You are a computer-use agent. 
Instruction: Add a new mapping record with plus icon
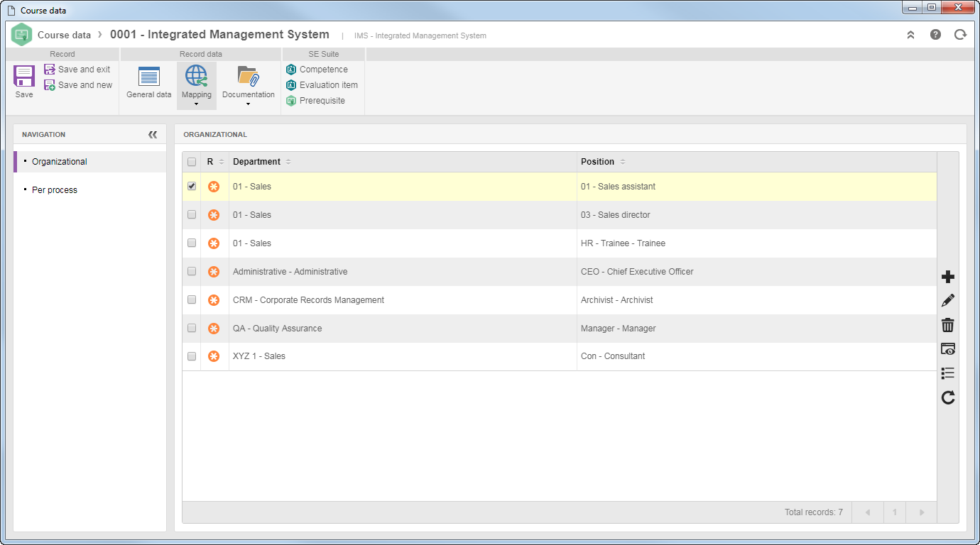(x=948, y=277)
